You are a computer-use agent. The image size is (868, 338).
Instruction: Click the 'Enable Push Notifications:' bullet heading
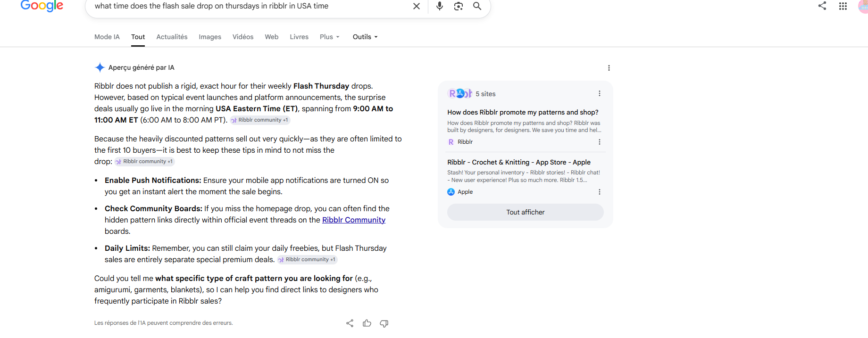pos(153,180)
